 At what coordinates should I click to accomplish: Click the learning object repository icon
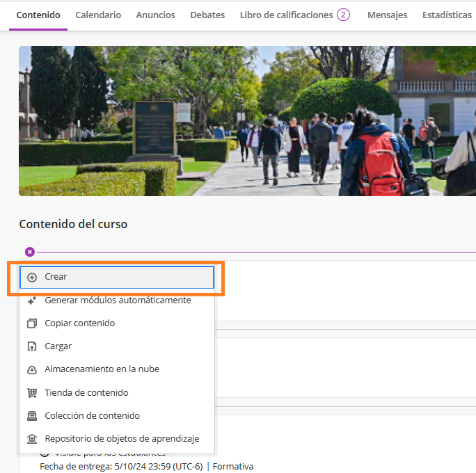pos(32,439)
